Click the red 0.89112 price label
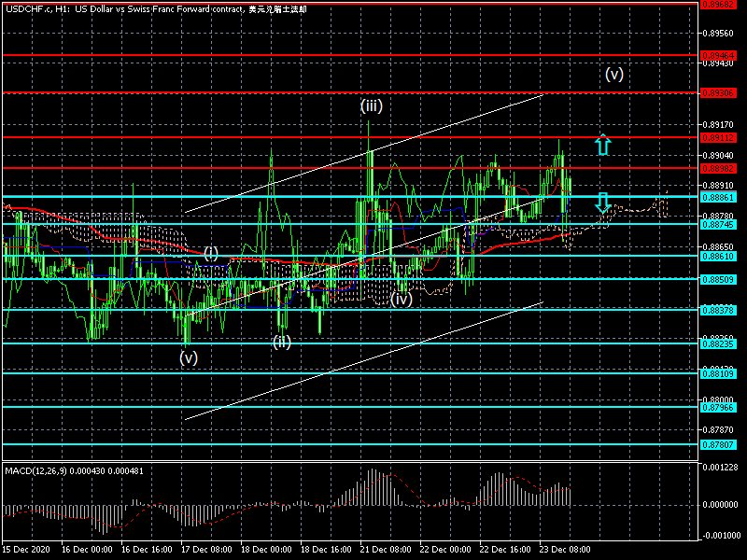The height and width of the screenshot is (560, 747). click(x=718, y=137)
